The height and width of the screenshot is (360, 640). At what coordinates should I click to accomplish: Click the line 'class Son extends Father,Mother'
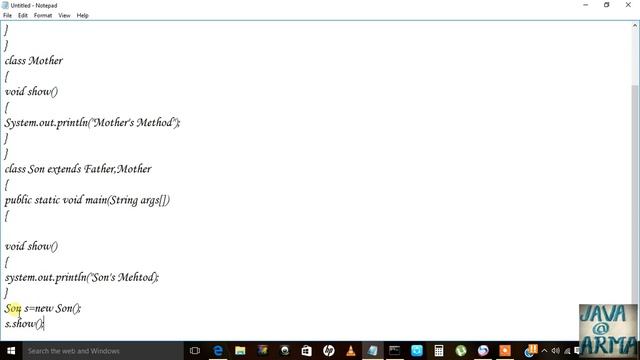point(78,169)
